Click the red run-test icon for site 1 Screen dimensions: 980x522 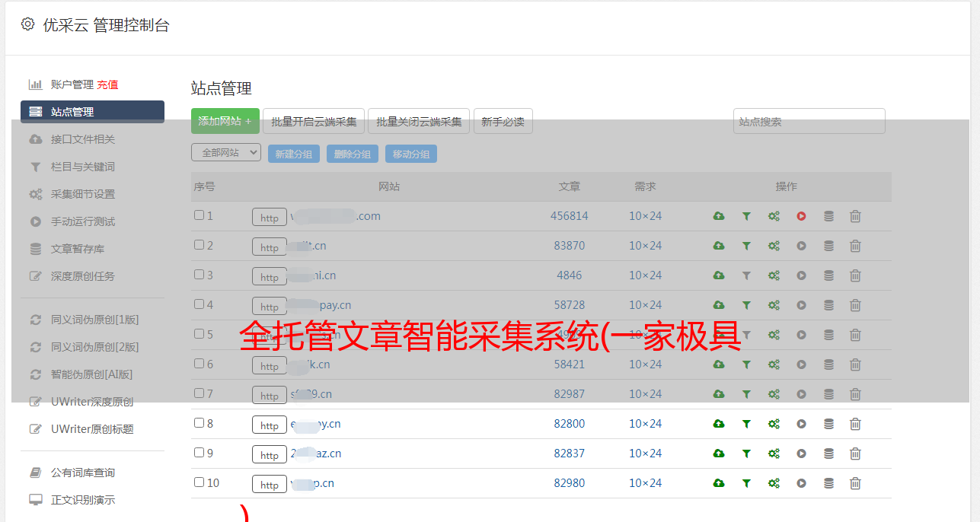point(801,216)
